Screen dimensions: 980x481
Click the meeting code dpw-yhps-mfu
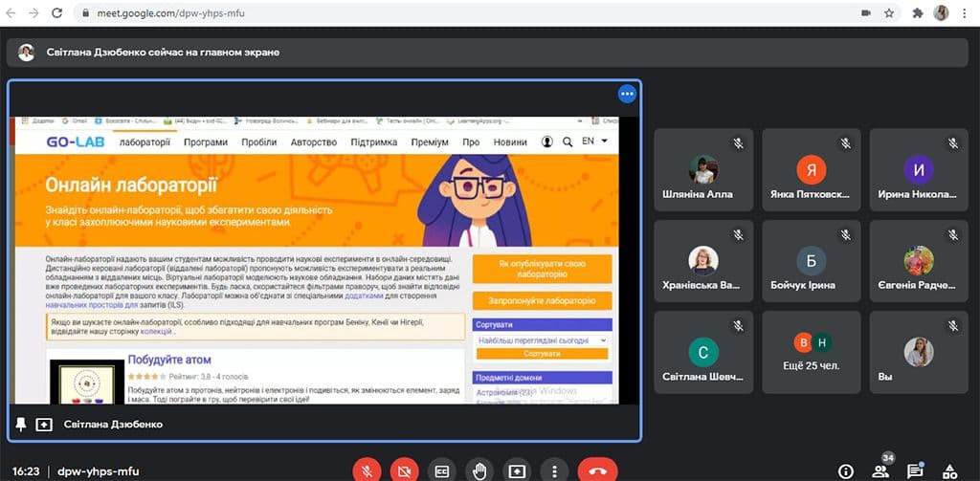coord(99,471)
